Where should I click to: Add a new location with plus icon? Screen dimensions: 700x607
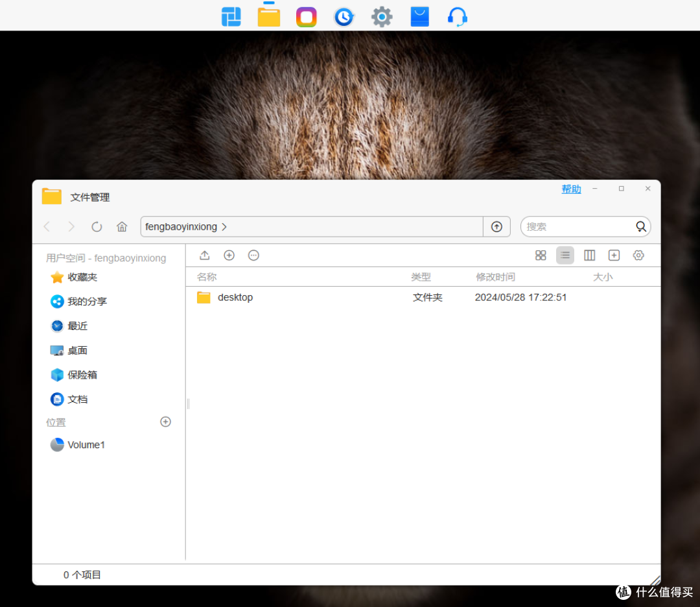tap(166, 422)
